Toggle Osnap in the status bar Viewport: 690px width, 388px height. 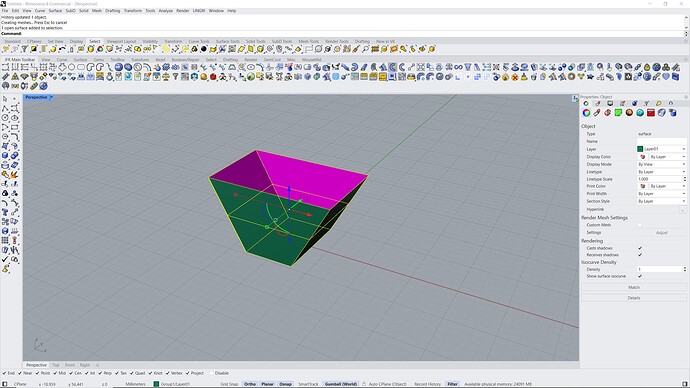tap(285, 384)
